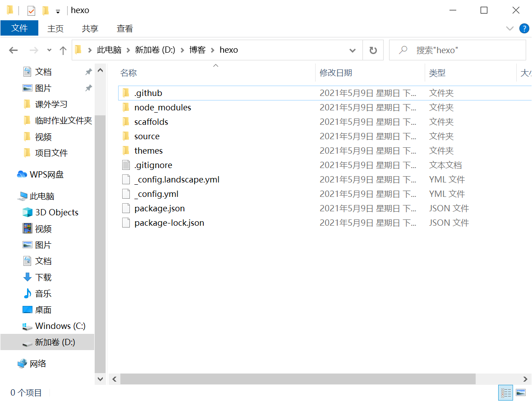Open the Help question mark icon
532x401 pixels.
(524, 28)
